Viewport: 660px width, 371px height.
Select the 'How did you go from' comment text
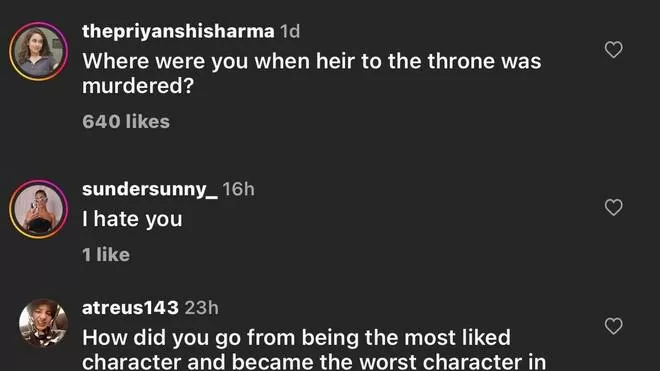(314, 349)
